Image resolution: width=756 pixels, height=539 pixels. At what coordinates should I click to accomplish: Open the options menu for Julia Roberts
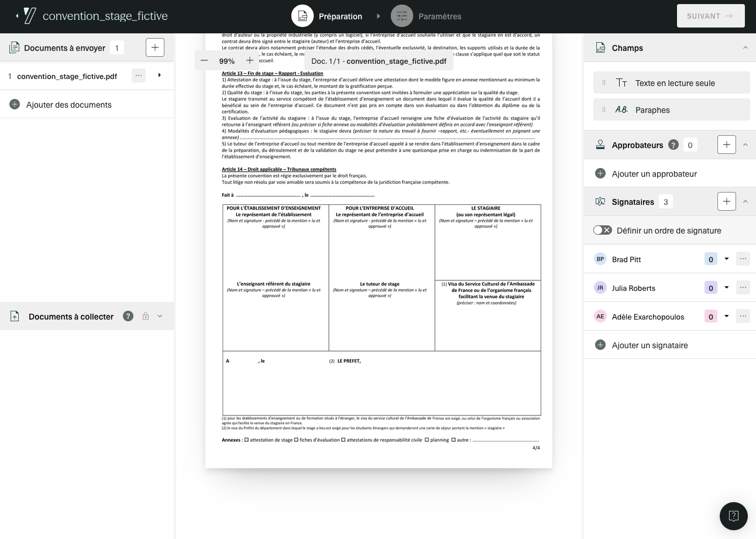743,287
